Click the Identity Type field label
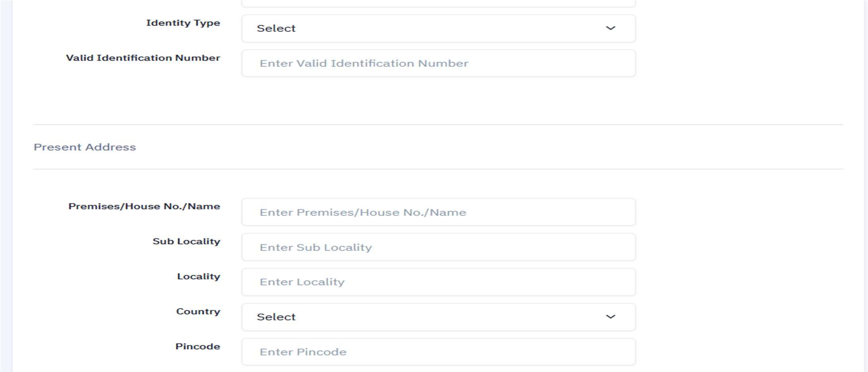 pyautogui.click(x=183, y=23)
